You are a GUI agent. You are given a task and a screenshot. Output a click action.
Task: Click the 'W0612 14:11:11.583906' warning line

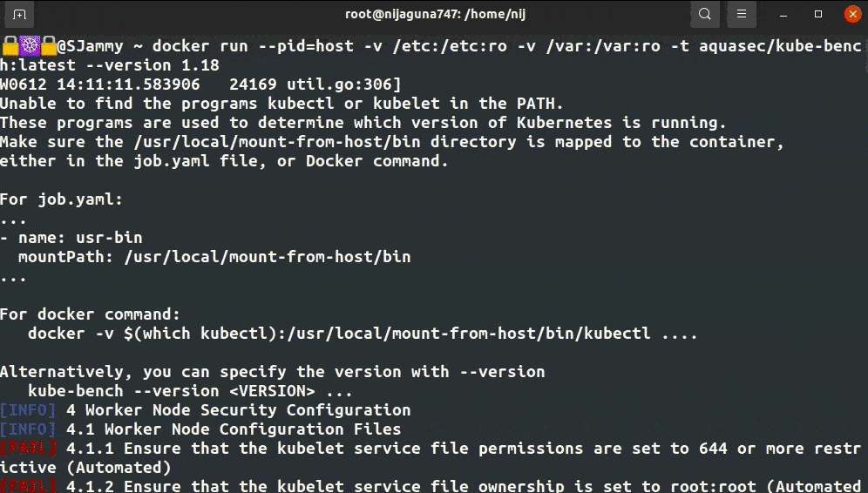point(200,84)
